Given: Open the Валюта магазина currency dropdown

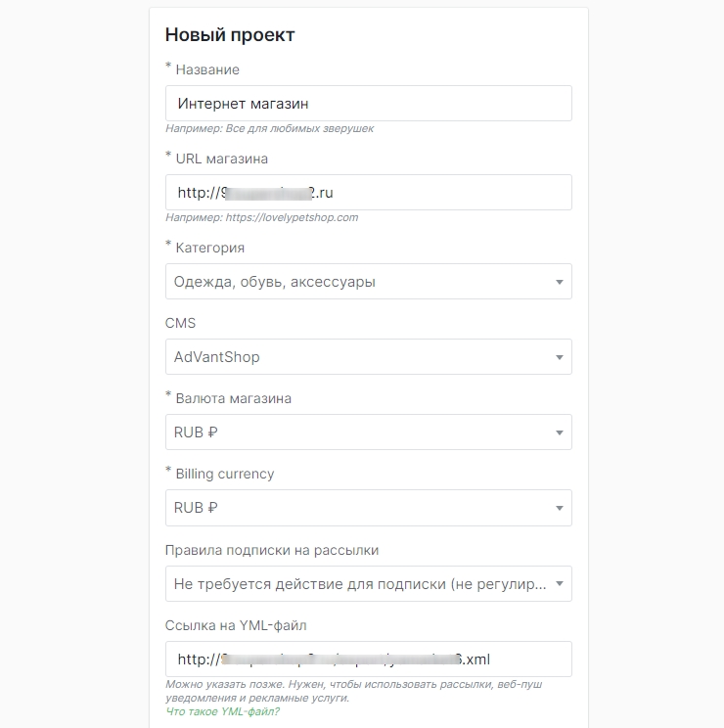Looking at the screenshot, I should pos(368,432).
